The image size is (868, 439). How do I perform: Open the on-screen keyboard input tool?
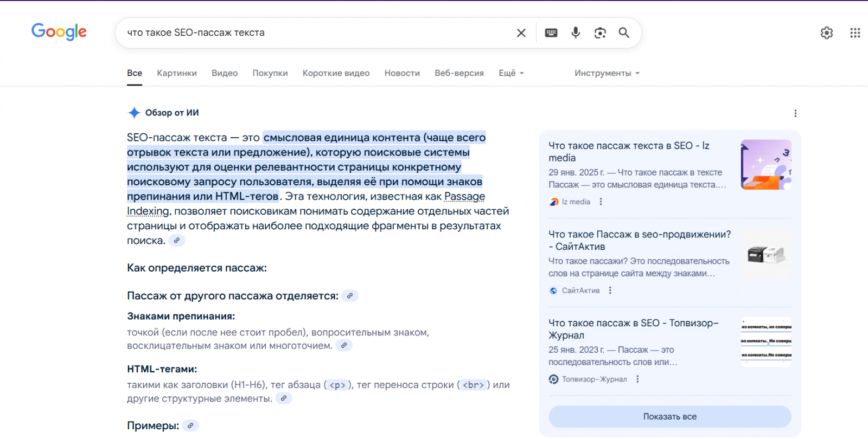click(551, 33)
